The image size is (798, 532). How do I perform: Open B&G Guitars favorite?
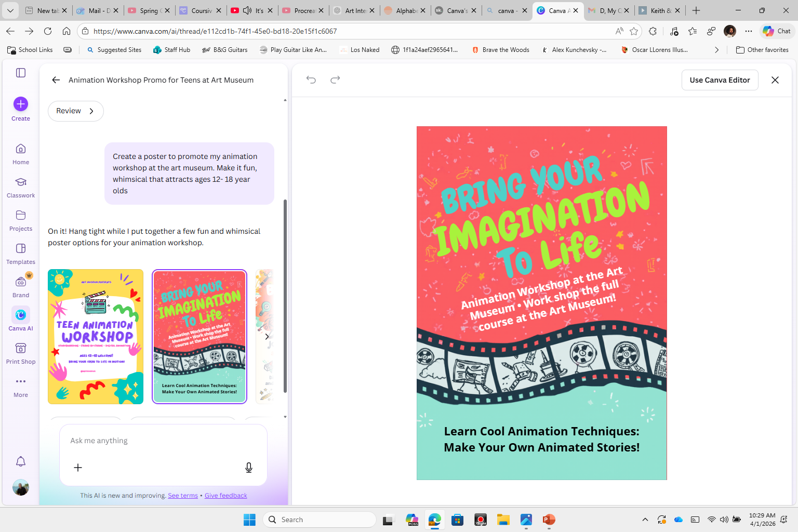(224, 50)
